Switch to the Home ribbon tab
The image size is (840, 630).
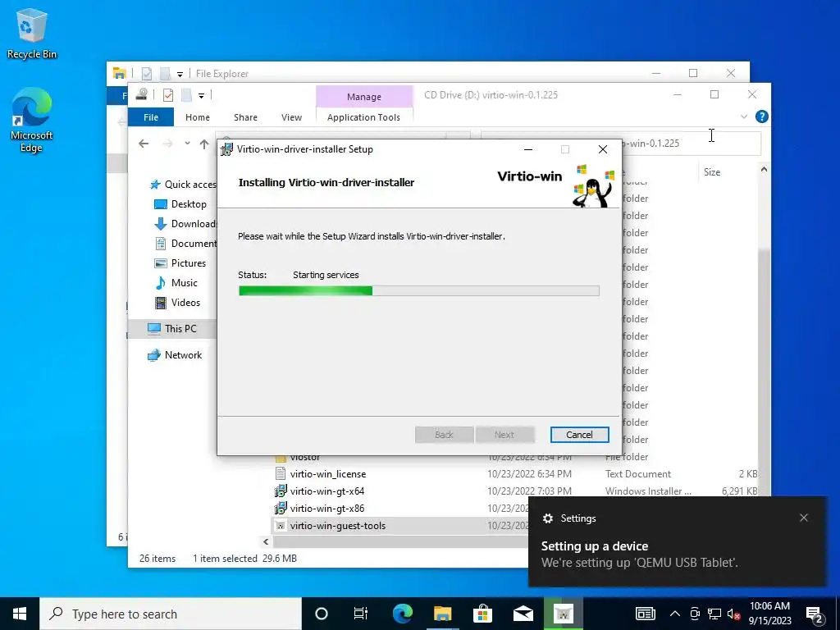pos(197,117)
